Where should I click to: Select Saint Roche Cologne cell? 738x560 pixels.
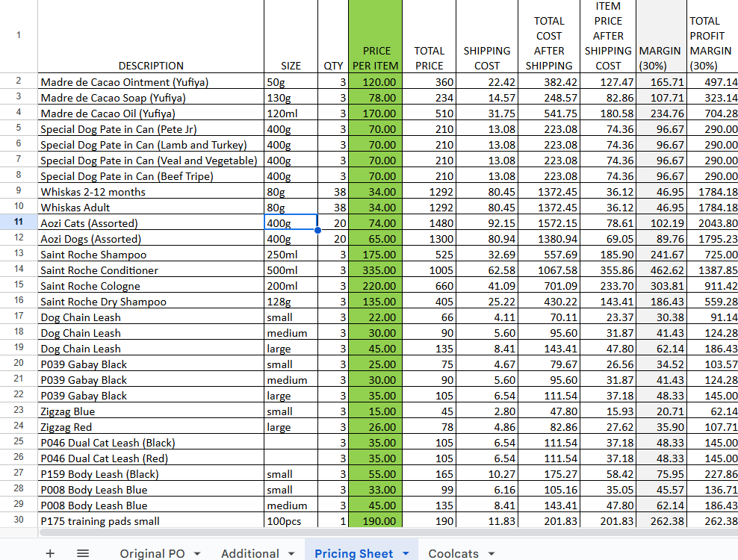(151, 286)
